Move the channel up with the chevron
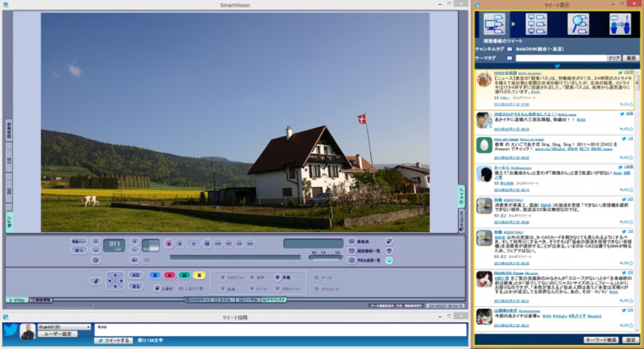Screen dimensions: 644x349 tap(96, 242)
